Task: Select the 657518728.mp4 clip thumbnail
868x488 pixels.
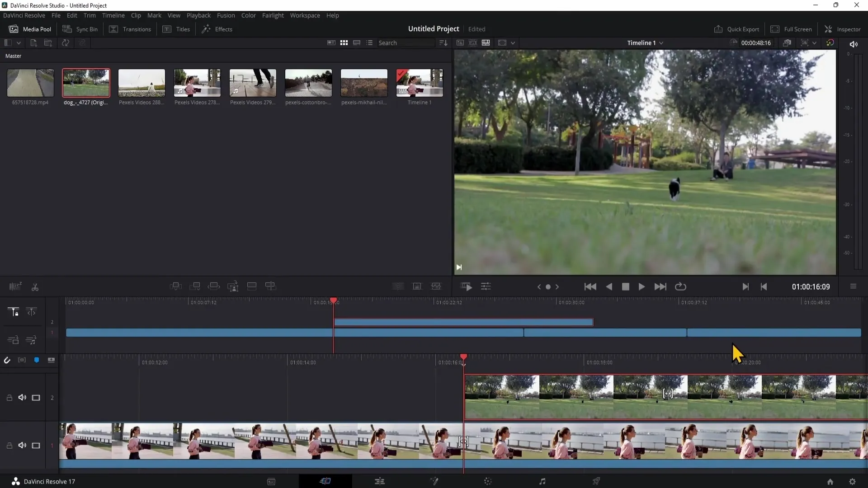Action: [x=30, y=83]
